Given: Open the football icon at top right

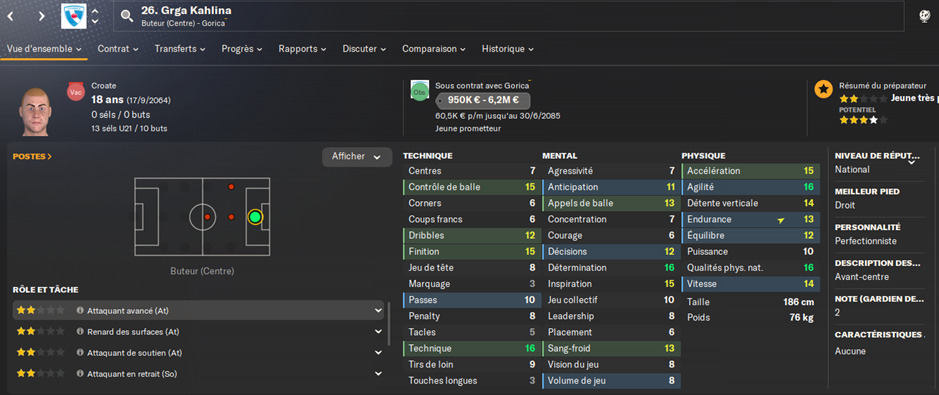Looking at the screenshot, I should (x=924, y=16).
